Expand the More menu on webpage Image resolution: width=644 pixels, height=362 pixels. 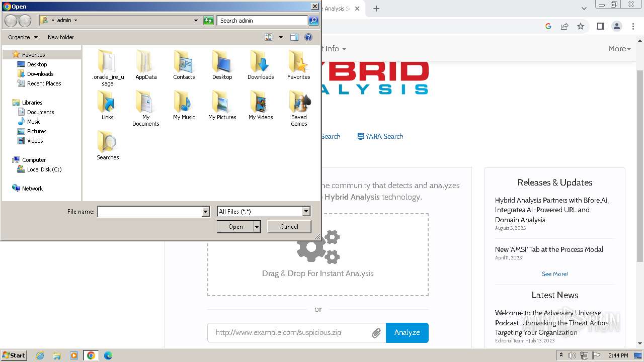click(619, 49)
